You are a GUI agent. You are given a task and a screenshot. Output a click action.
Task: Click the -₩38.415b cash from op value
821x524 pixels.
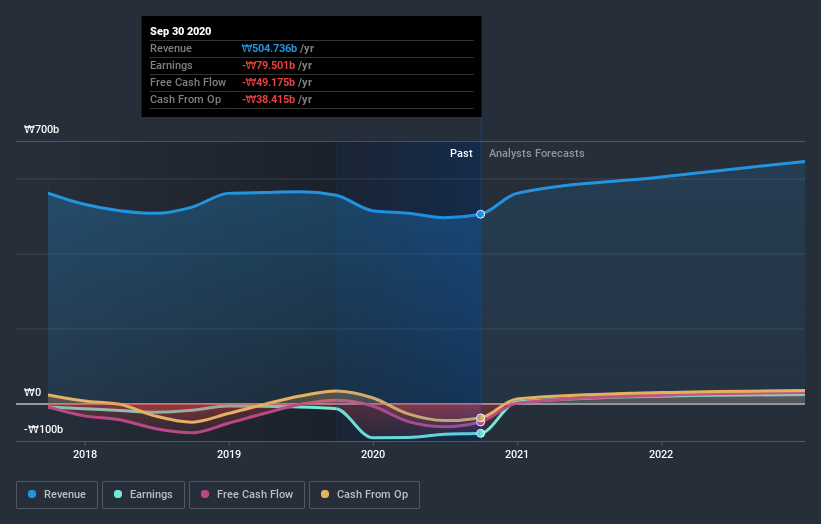pyautogui.click(x=269, y=99)
